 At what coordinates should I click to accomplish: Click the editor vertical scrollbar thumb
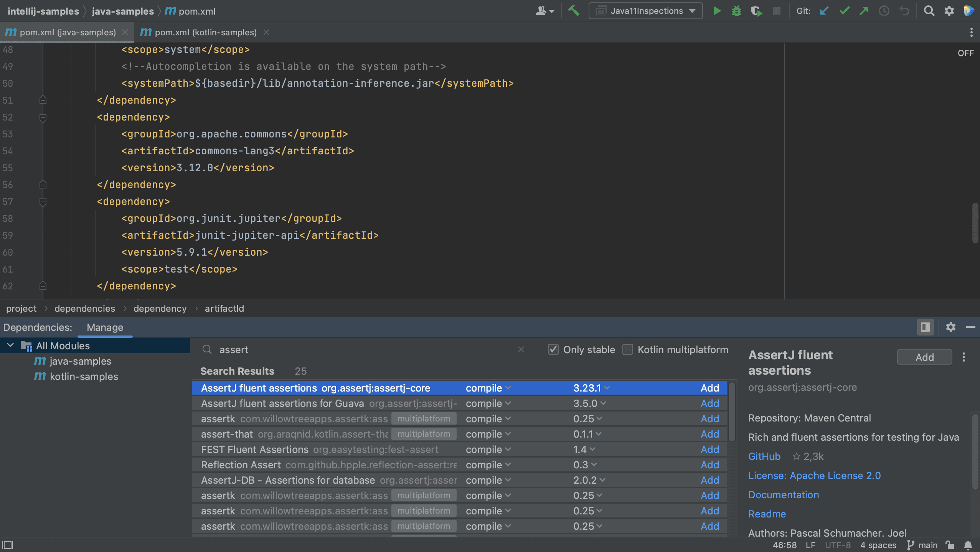coord(975,223)
